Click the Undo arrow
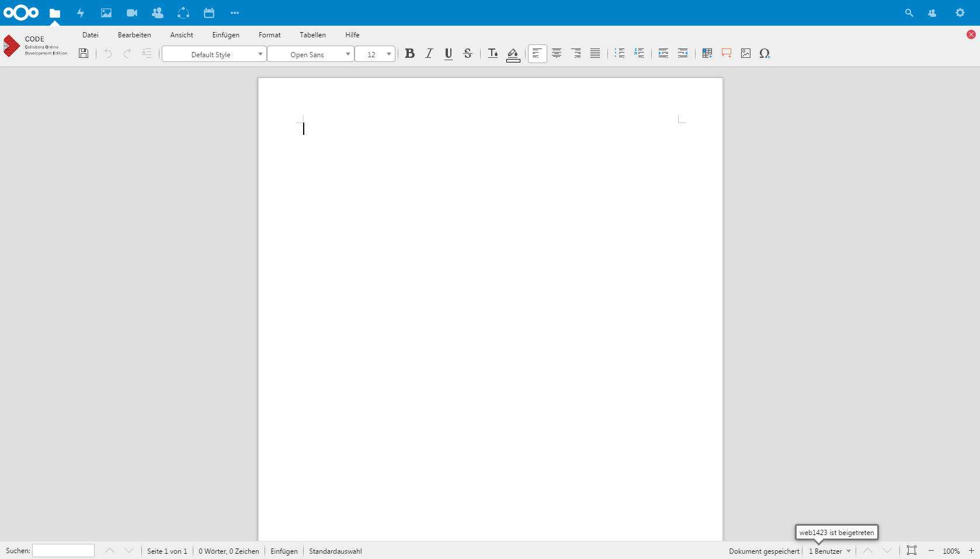 pyautogui.click(x=108, y=53)
